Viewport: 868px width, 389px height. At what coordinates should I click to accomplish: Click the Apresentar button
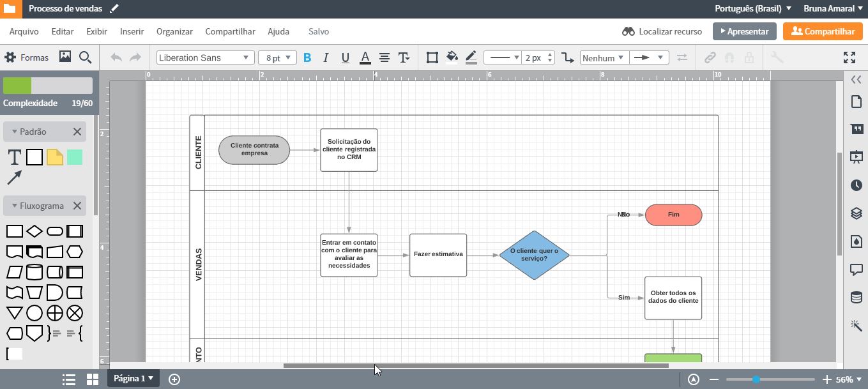[x=744, y=31]
